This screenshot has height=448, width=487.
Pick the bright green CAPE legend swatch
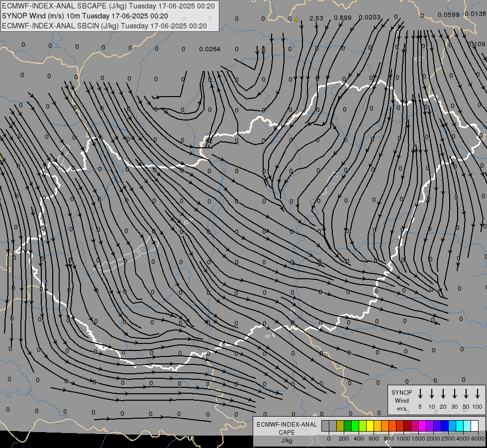pyautogui.click(x=355, y=426)
